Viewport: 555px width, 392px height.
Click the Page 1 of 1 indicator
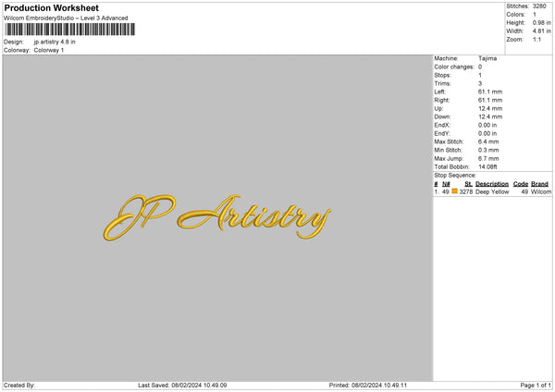point(536,386)
